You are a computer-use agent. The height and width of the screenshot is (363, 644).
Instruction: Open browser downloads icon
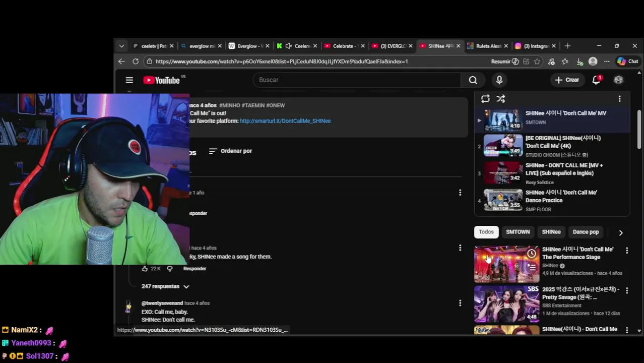(579, 62)
